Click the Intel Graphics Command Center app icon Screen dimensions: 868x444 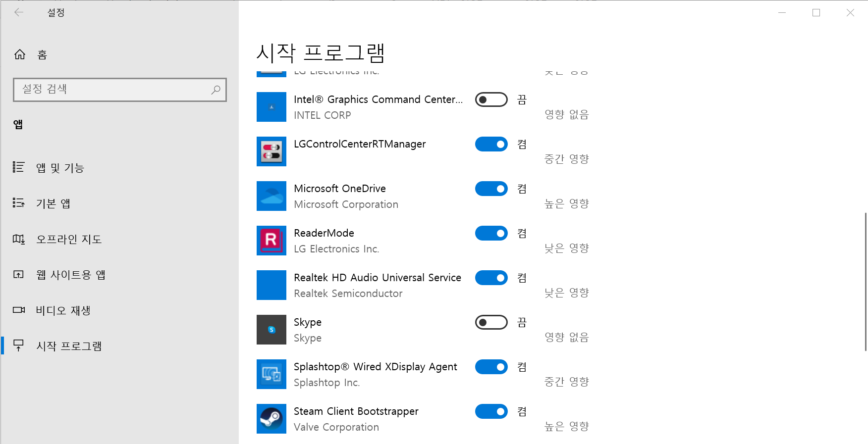pyautogui.click(x=271, y=107)
